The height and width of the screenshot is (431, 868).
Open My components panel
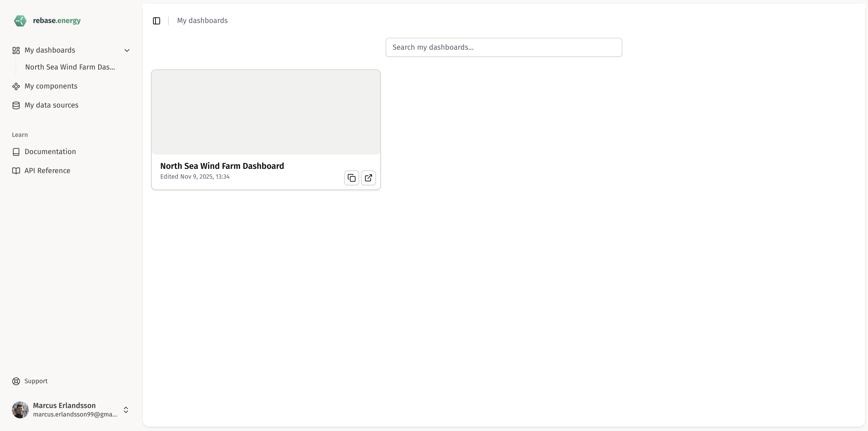[51, 86]
